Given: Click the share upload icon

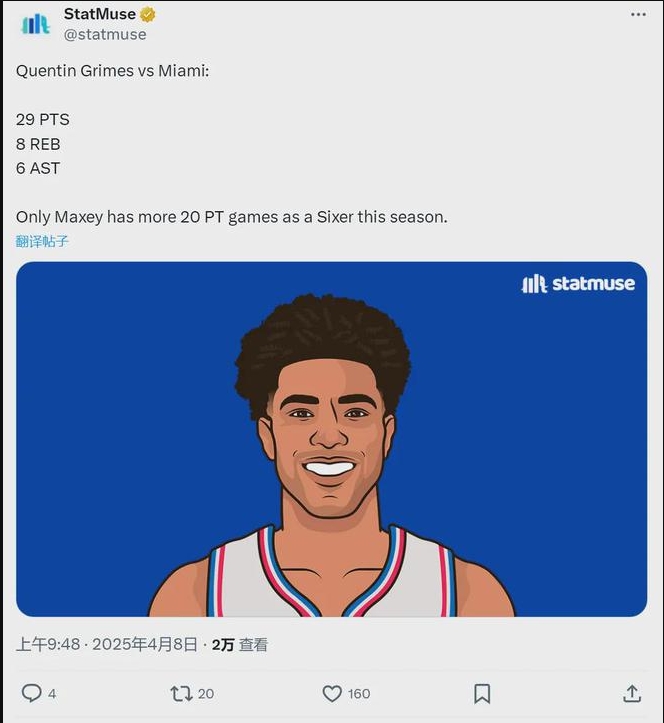Looking at the screenshot, I should click(x=632, y=693).
